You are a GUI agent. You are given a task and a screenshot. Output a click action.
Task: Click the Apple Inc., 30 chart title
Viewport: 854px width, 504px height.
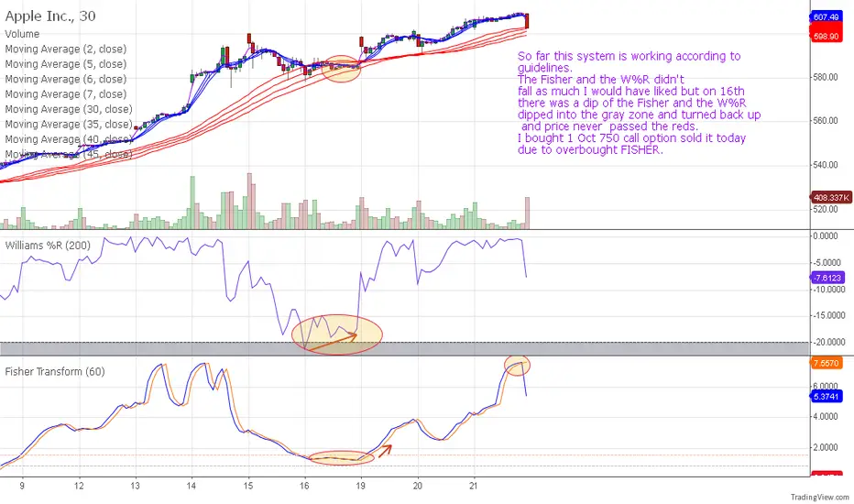click(x=50, y=16)
